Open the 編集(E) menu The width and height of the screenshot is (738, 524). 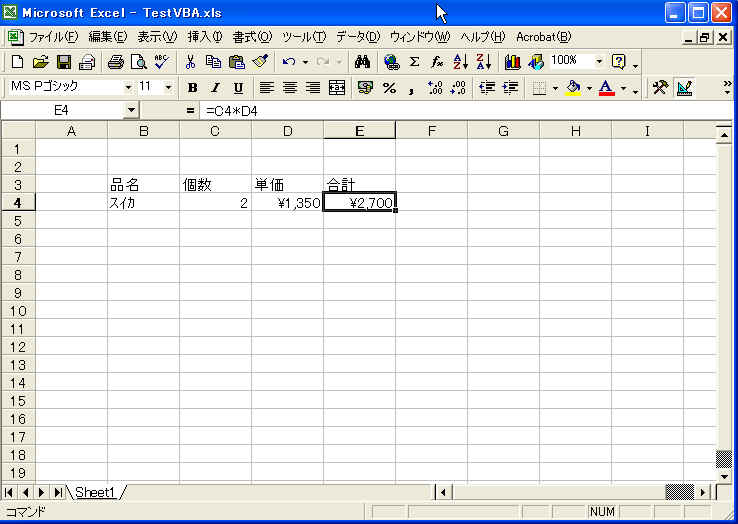point(108,37)
